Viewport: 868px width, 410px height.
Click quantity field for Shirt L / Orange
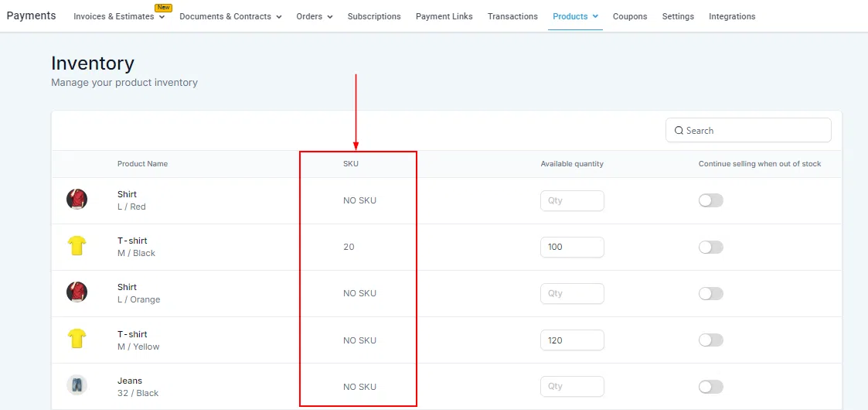[x=572, y=294]
